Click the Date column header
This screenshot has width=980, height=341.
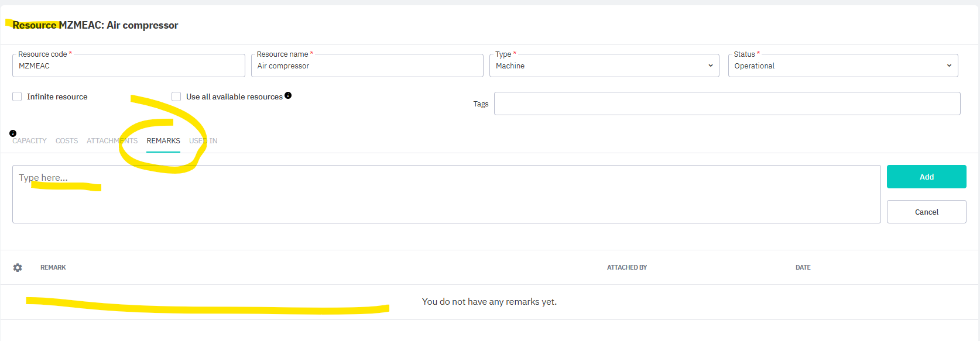(803, 267)
